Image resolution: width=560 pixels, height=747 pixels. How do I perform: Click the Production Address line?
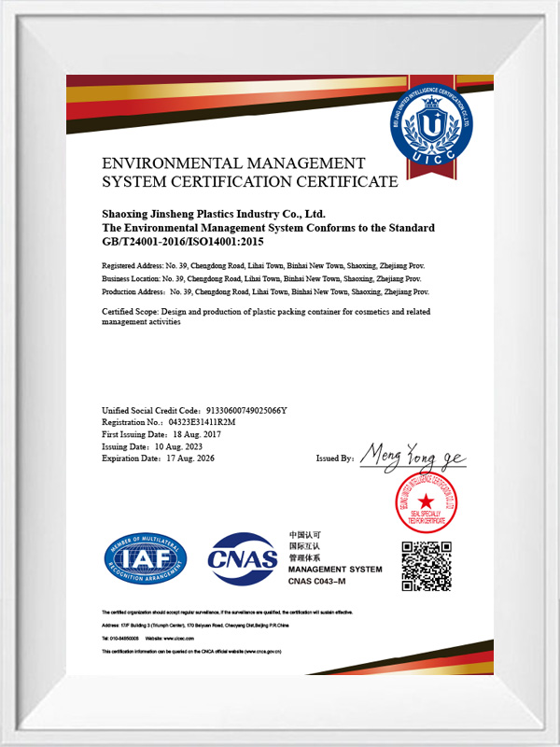(265, 292)
